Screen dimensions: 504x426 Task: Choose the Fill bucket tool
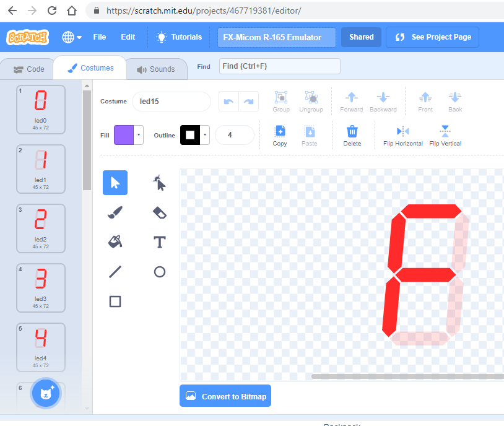[x=115, y=241]
